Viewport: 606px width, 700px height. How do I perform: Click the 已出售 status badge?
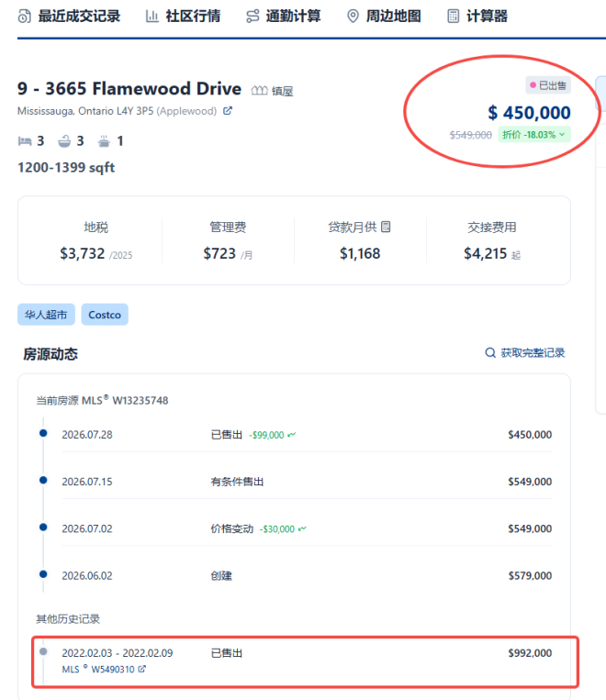tap(548, 85)
